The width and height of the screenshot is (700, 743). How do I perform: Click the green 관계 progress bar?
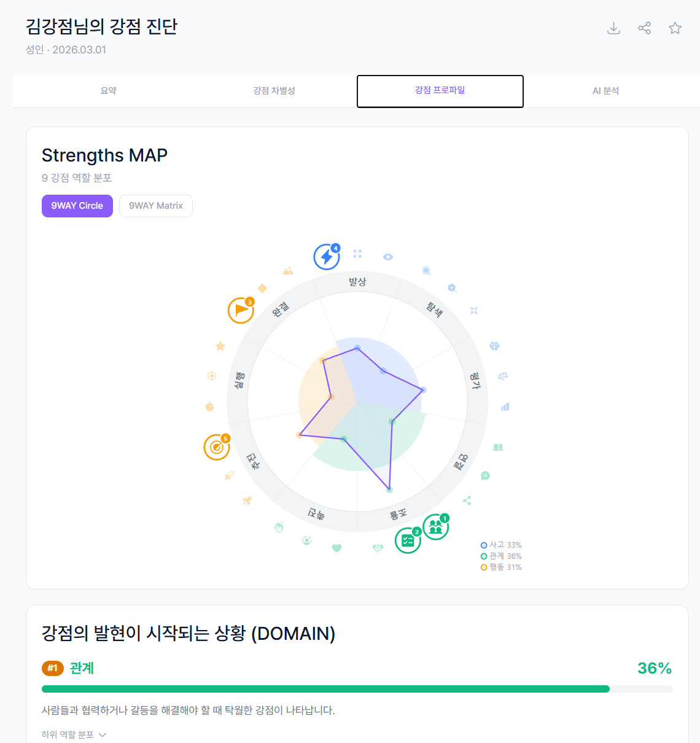coord(325,689)
